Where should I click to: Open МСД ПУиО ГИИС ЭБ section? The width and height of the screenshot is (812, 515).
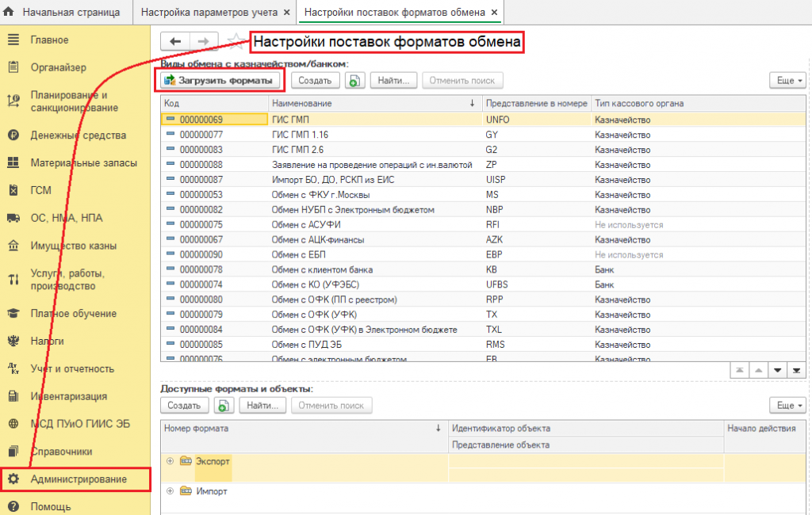(x=75, y=424)
